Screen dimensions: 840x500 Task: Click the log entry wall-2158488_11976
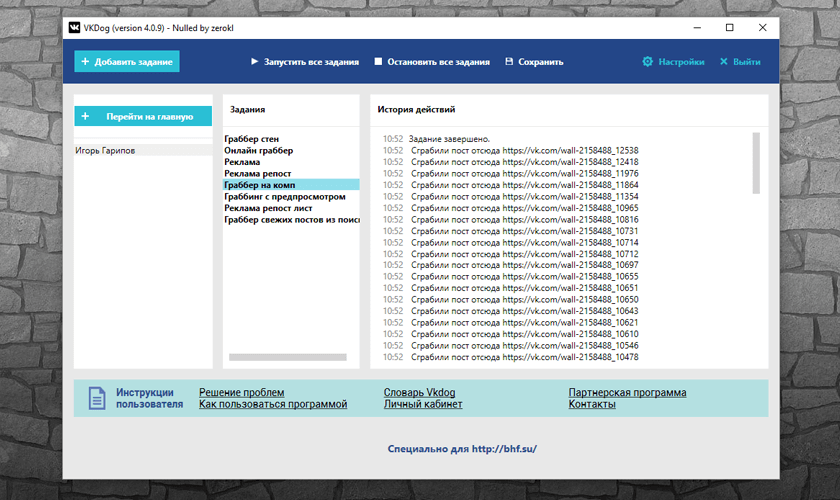[511, 174]
